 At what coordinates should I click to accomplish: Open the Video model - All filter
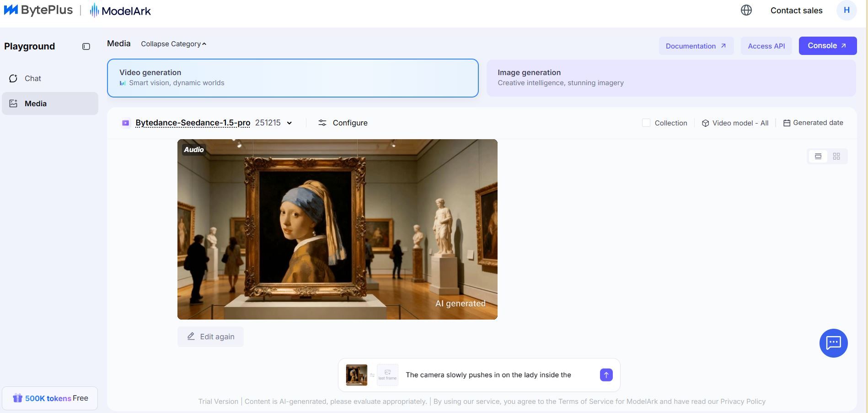coord(735,123)
